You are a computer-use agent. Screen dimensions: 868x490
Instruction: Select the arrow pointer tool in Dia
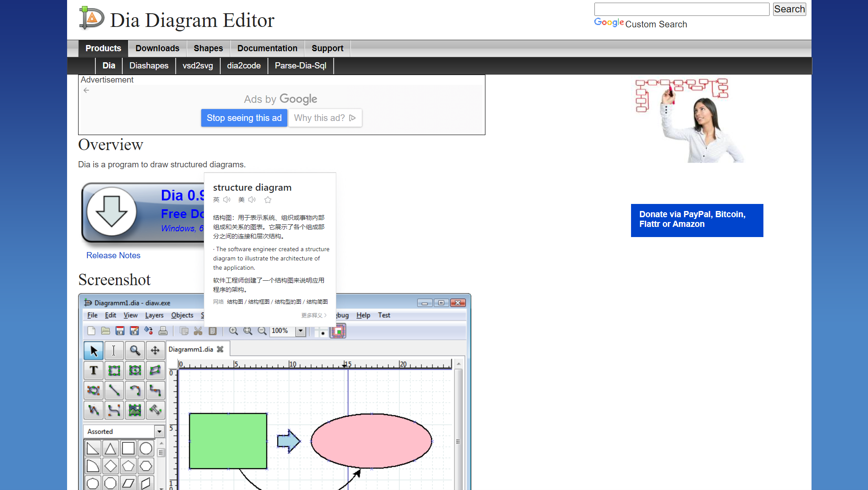[94, 351]
